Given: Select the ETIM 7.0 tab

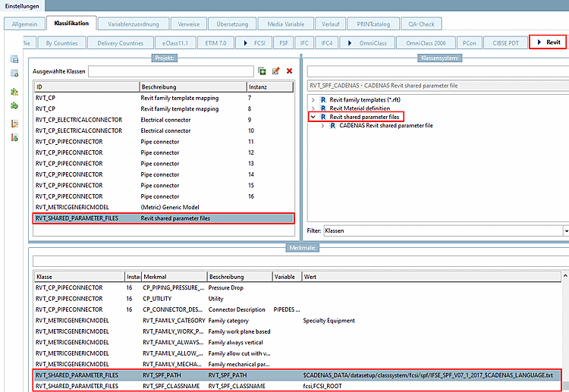Looking at the screenshot, I should [215, 42].
